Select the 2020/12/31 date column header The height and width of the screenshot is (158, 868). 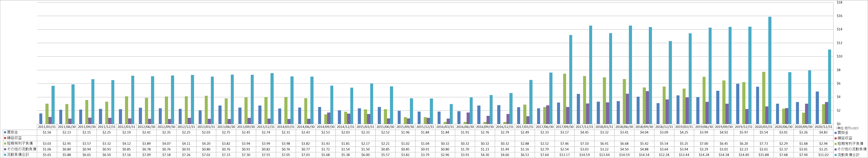824,127
